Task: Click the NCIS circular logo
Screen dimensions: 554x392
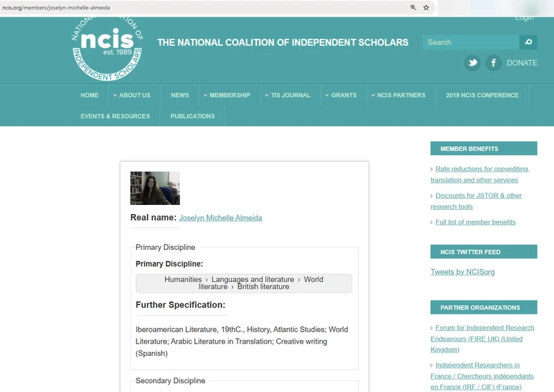Action: (x=107, y=49)
